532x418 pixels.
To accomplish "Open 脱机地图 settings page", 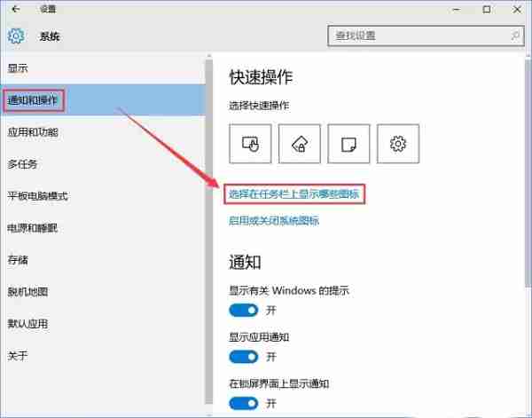I will click(x=103, y=292).
